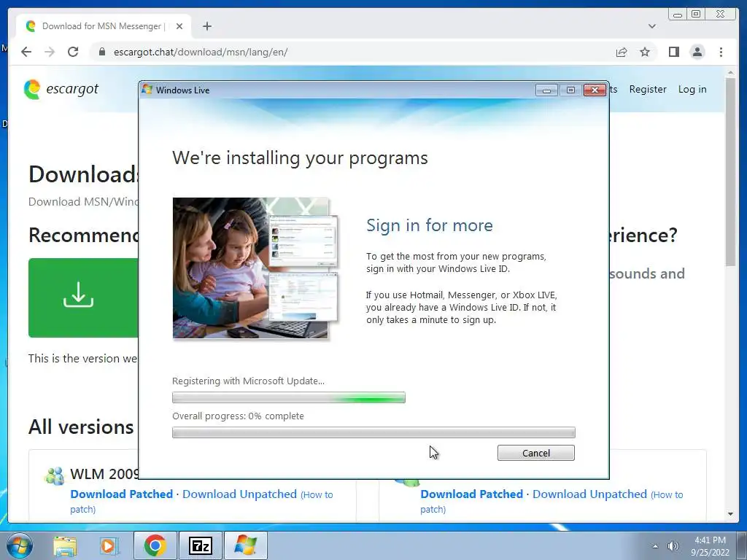747x560 pixels.
Task: Restore down the Chrome browser window
Action: 695,15
